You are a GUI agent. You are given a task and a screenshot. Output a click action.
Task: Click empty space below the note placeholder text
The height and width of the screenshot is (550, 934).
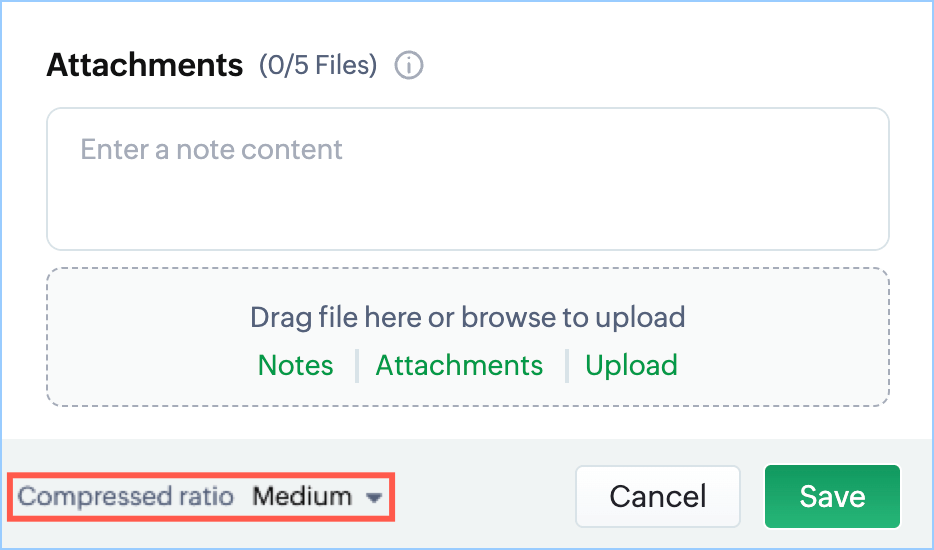coord(467,210)
